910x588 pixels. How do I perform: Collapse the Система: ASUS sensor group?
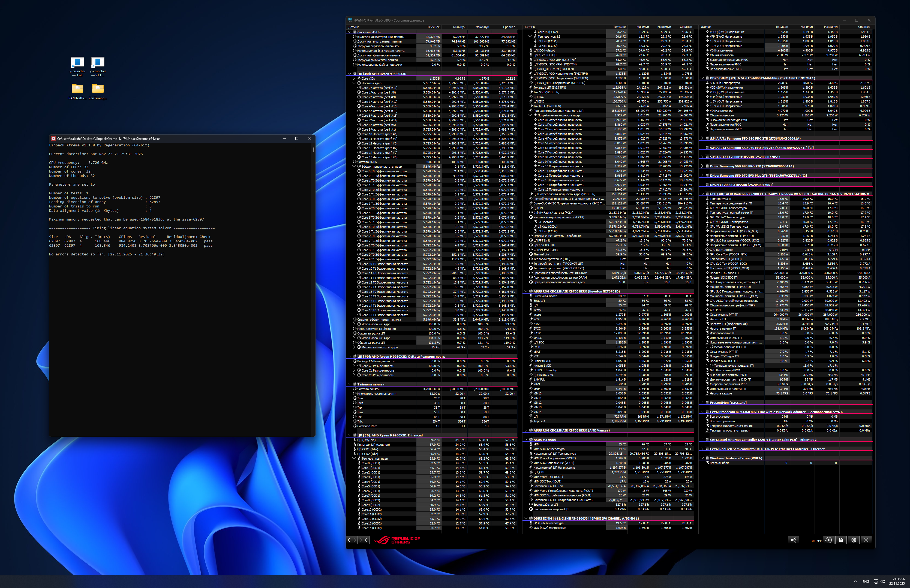[349, 32]
